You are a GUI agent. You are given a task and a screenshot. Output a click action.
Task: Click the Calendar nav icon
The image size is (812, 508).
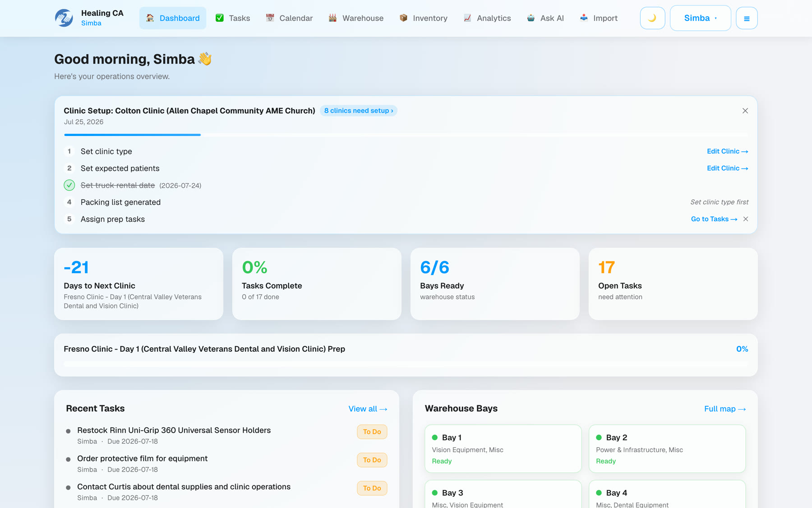point(270,18)
